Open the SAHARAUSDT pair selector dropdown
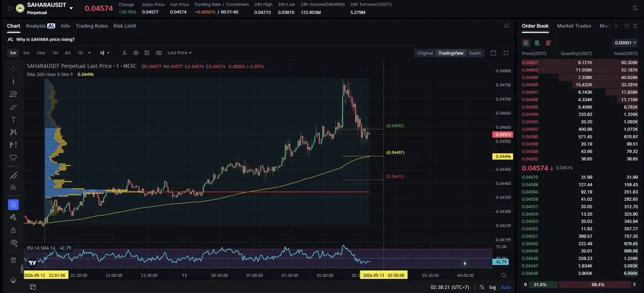The image size is (644, 293). pyautogui.click(x=71, y=9)
